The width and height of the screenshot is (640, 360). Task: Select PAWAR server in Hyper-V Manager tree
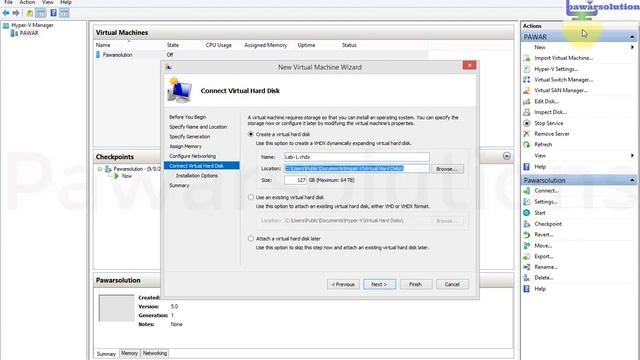pyautogui.click(x=29, y=33)
